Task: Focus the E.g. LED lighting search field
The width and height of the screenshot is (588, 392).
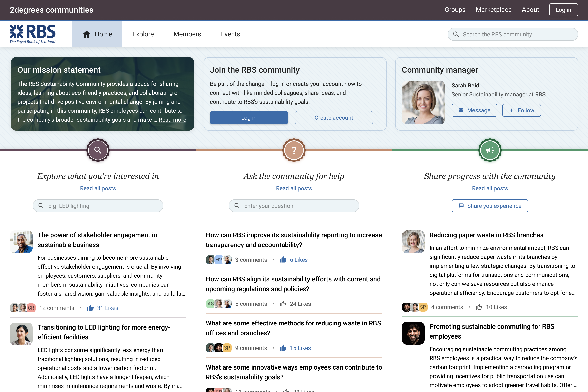Action: click(98, 206)
